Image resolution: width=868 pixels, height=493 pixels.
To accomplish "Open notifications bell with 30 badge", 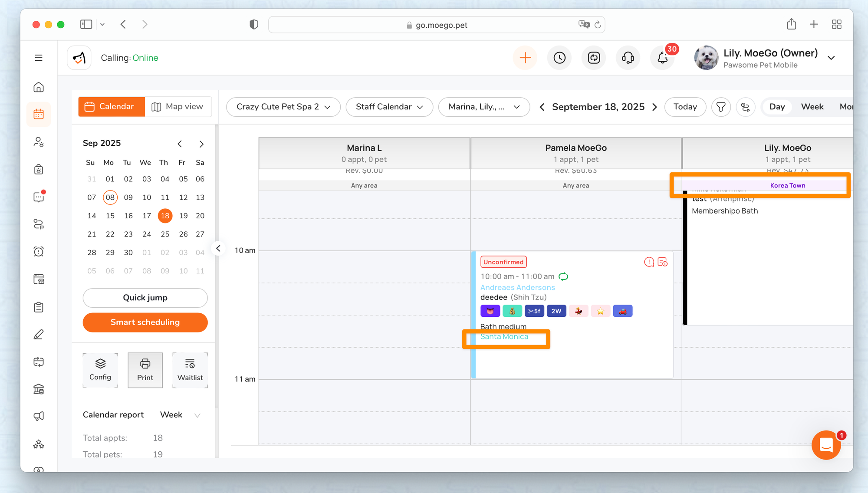I will point(662,58).
